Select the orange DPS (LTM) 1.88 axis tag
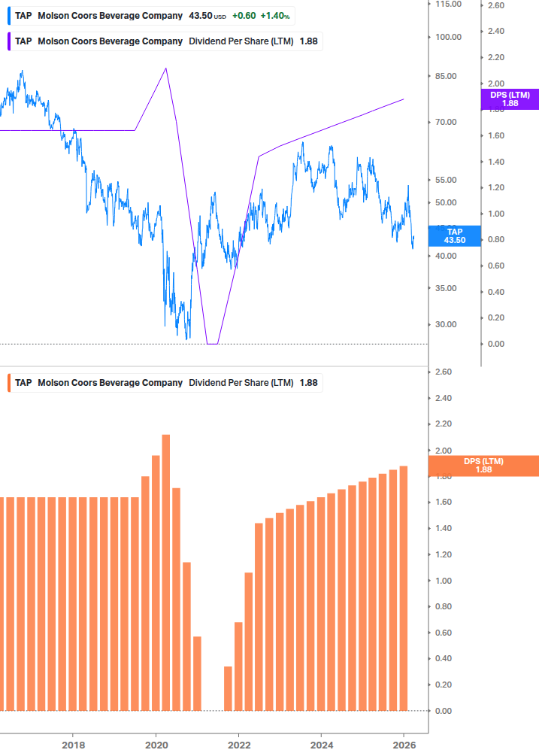Screen dimensions: 539x756 pyautogui.click(x=483, y=466)
